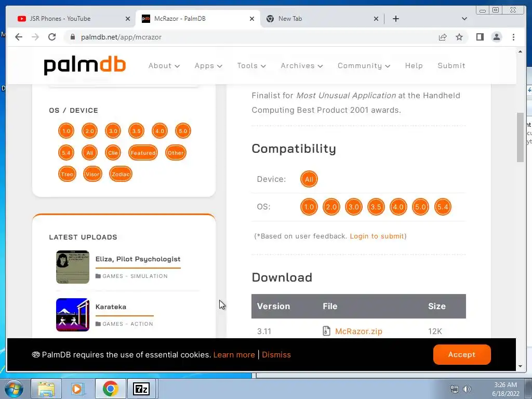
Task: Open the Windows Start menu
Action: point(14,389)
